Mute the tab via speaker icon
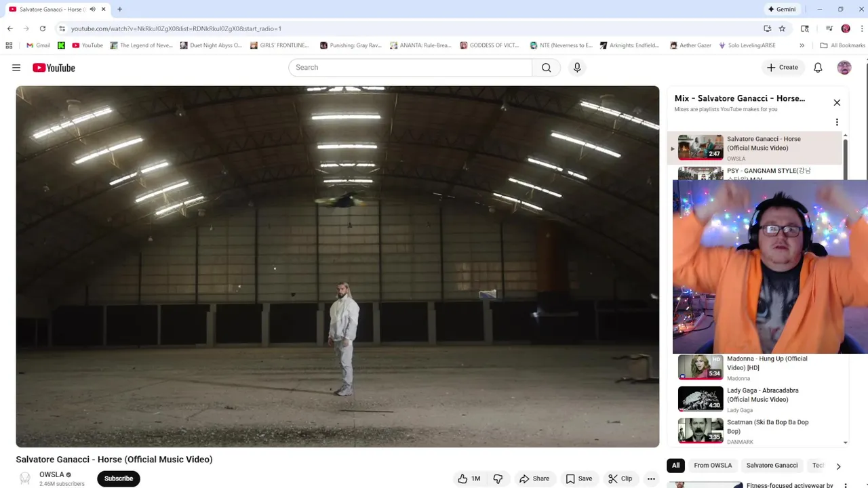 [x=92, y=9]
